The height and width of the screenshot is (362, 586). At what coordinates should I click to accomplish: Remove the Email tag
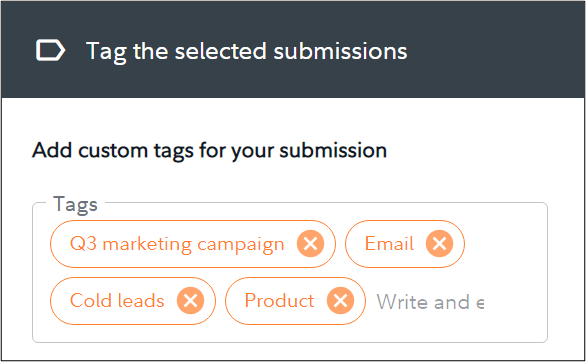(x=440, y=244)
